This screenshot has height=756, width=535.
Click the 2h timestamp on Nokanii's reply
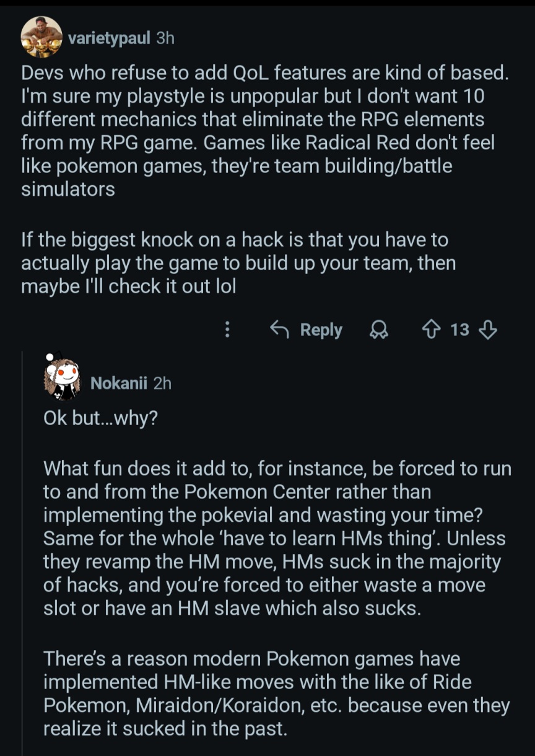pos(162,384)
